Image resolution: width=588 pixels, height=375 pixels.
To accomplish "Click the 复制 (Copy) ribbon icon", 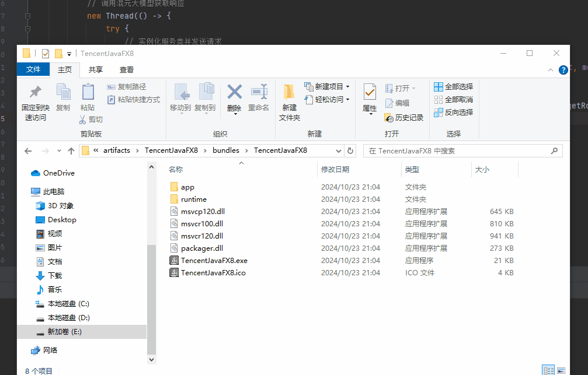I will 63,97.
